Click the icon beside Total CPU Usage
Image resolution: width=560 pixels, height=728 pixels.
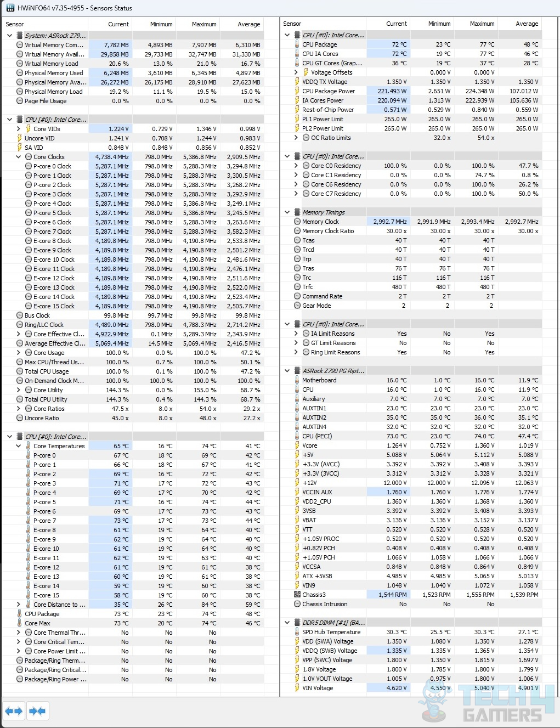coord(20,371)
